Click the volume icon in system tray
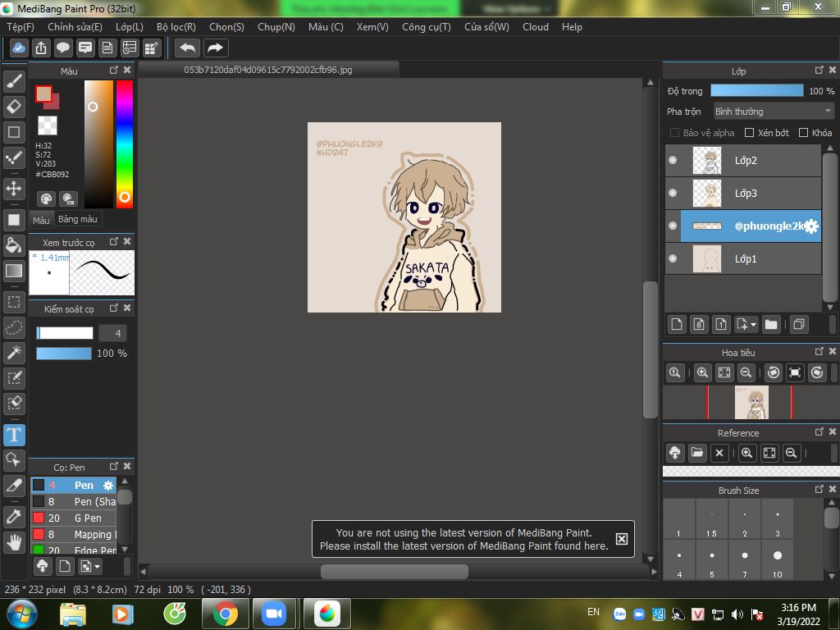The image size is (840, 630). 737,614
